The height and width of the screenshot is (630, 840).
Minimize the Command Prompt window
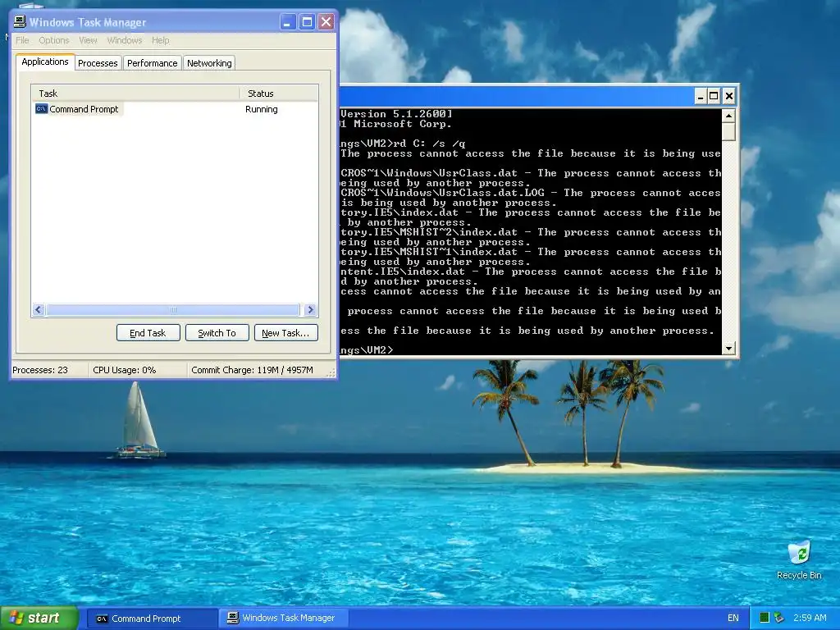pos(701,96)
